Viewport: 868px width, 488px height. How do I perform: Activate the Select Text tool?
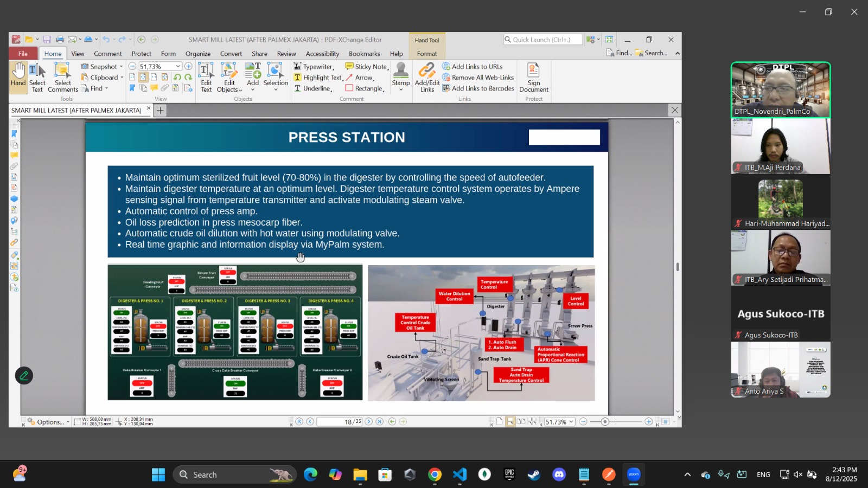click(x=37, y=78)
